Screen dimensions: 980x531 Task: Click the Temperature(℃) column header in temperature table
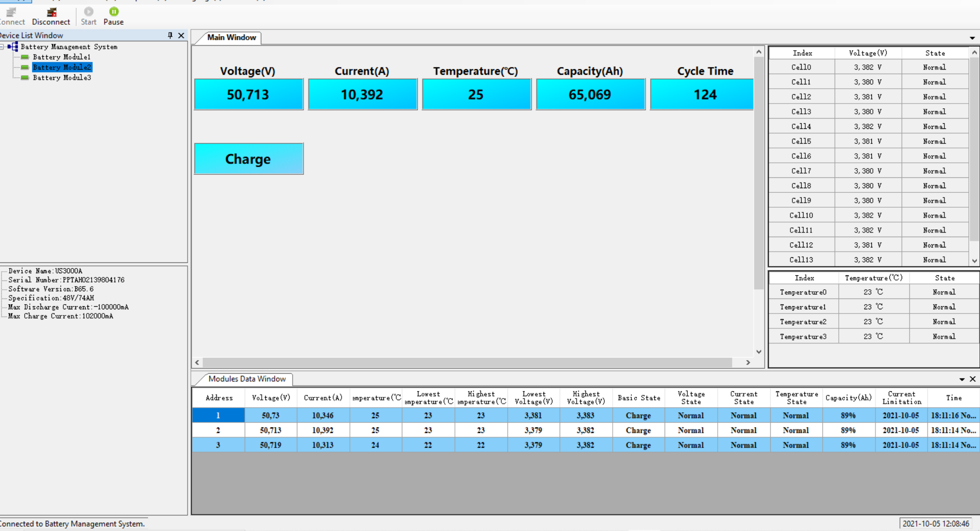[x=874, y=278]
